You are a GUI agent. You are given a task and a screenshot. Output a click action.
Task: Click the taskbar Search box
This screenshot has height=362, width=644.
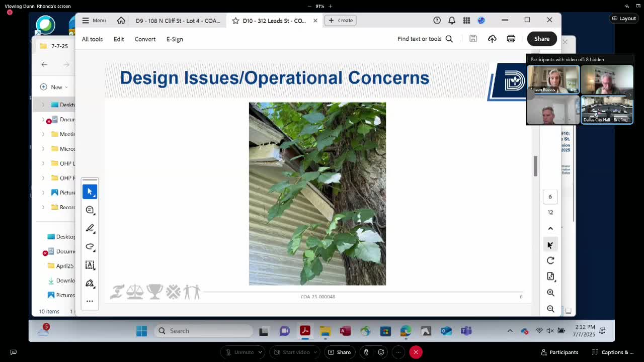point(204,331)
